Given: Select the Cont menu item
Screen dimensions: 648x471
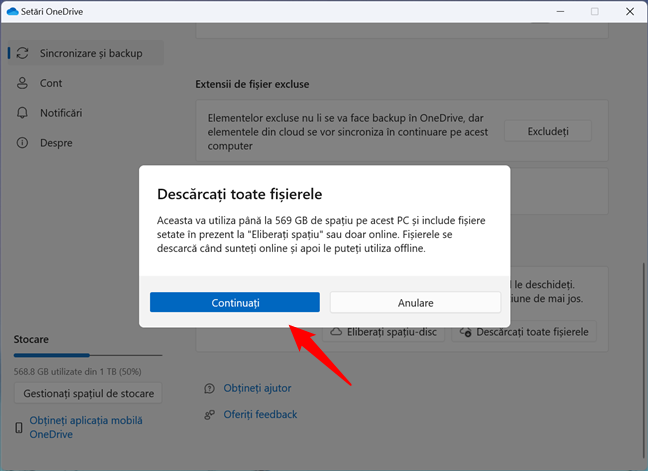Looking at the screenshot, I should (51, 83).
